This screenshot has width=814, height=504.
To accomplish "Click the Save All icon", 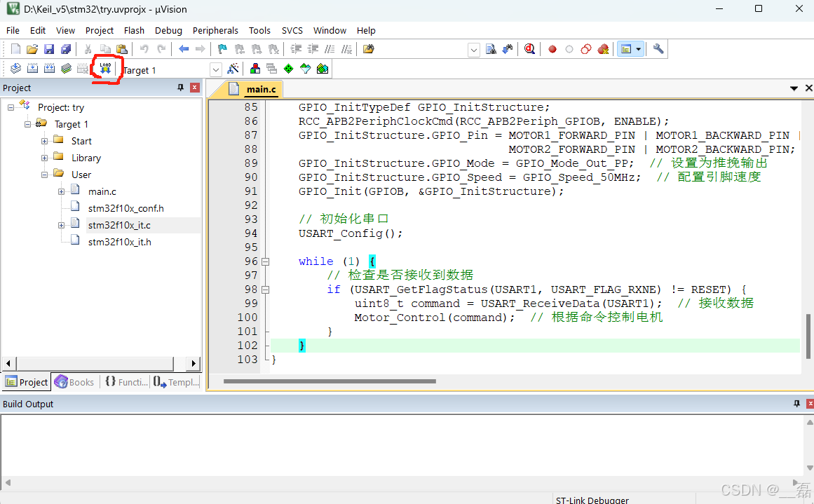I will [x=66, y=49].
